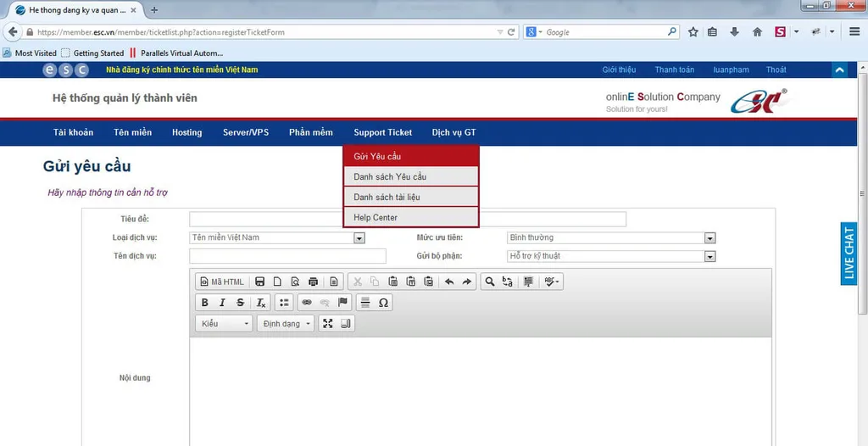Click the Save icon in editor toolbar
Image resolution: width=868 pixels, height=446 pixels.
click(x=259, y=282)
